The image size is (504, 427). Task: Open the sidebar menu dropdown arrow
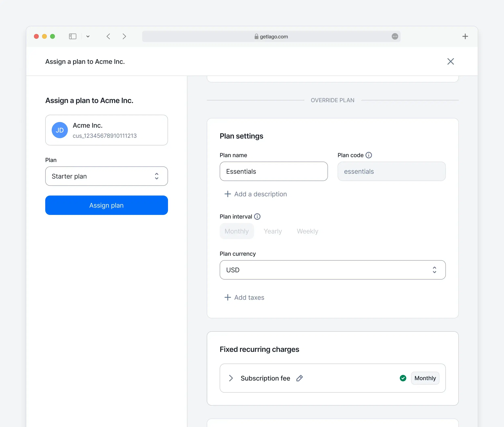tap(88, 36)
